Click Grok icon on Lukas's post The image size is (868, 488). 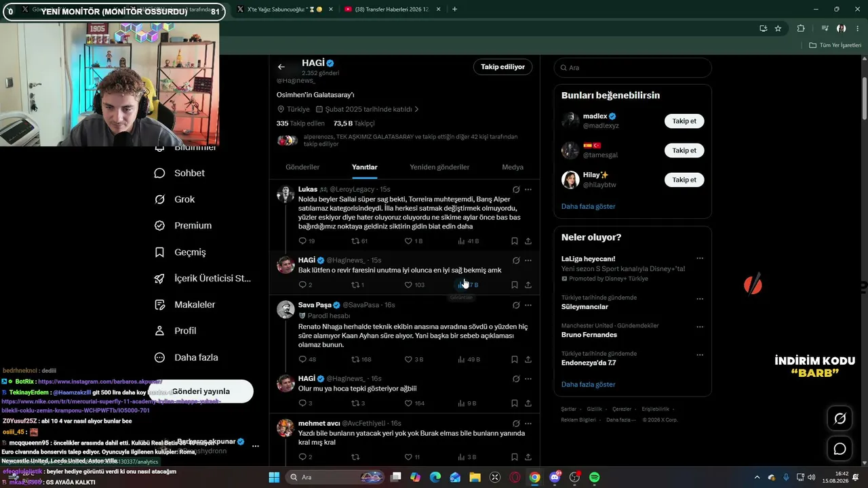(516, 189)
